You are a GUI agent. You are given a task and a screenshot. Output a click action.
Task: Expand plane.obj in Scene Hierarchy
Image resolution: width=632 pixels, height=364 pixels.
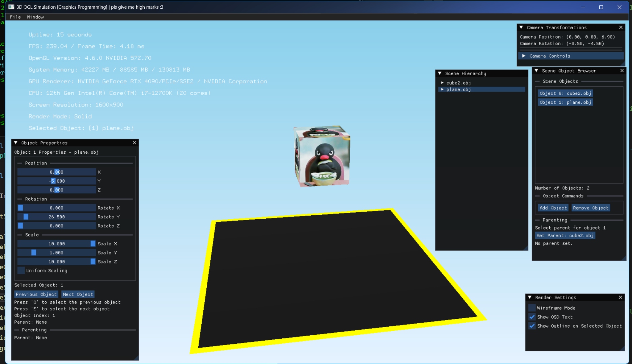point(442,89)
